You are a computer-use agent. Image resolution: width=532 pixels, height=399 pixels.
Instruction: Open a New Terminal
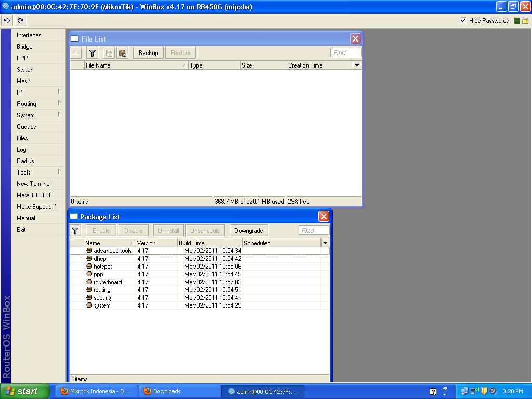tap(38, 184)
